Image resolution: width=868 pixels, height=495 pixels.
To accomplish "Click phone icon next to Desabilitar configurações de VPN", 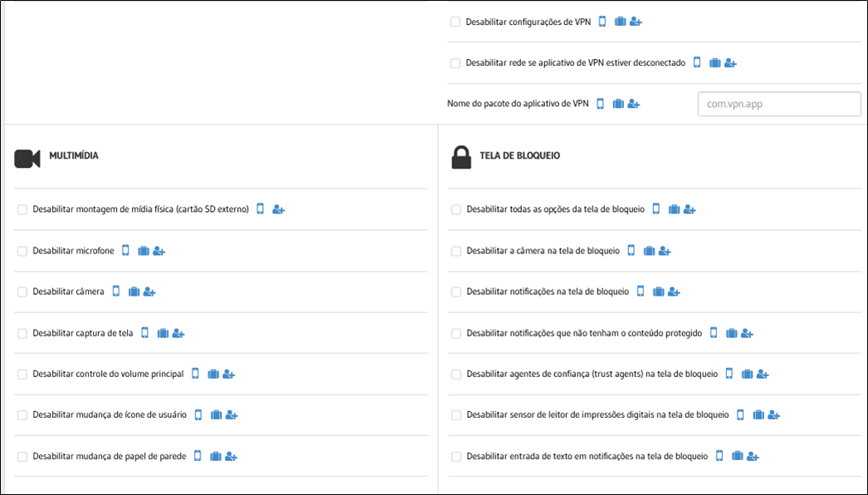I will (602, 22).
